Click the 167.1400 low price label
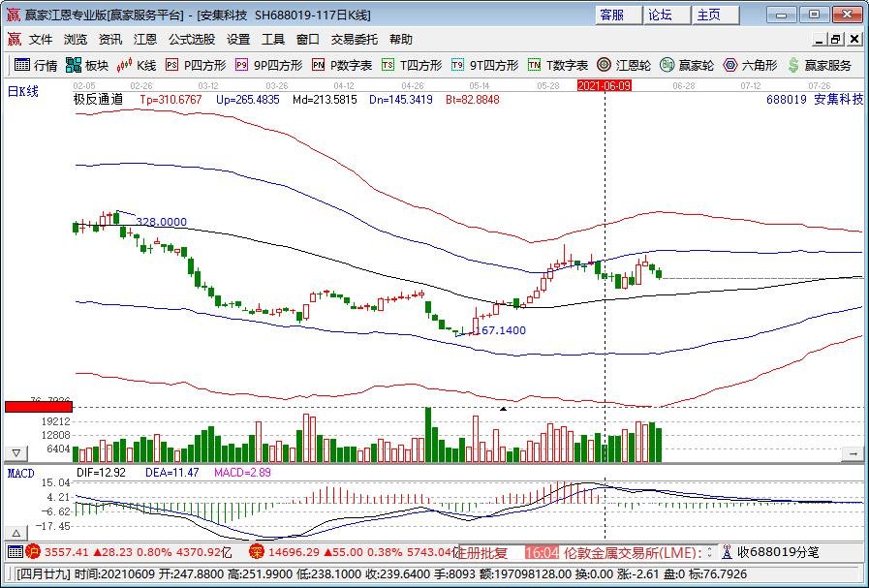The height and width of the screenshot is (588, 869). [501, 330]
